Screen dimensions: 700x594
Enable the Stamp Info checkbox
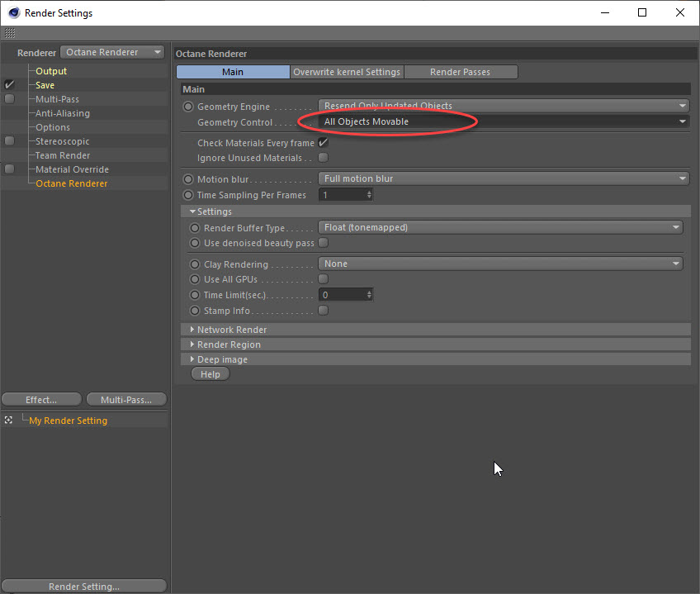324,310
